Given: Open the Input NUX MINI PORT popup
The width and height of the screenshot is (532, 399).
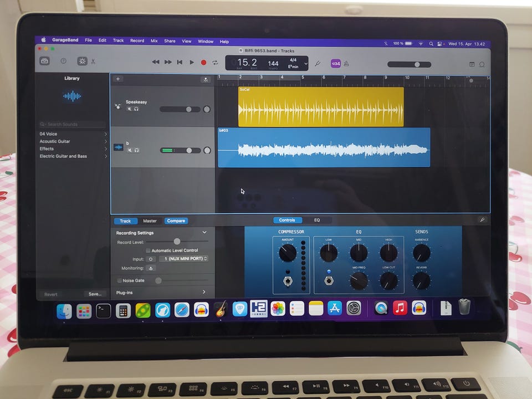Looking at the screenshot, I should coord(183,259).
